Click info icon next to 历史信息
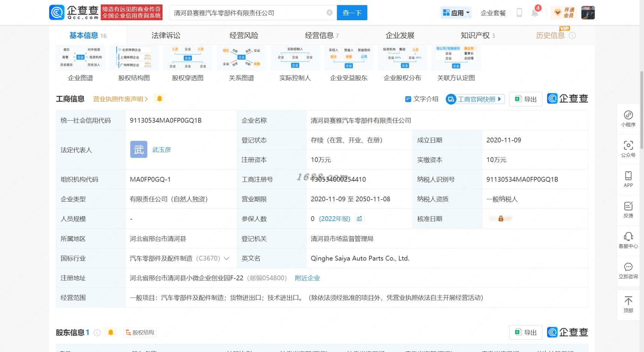The height and width of the screenshot is (352, 644). tap(572, 35)
